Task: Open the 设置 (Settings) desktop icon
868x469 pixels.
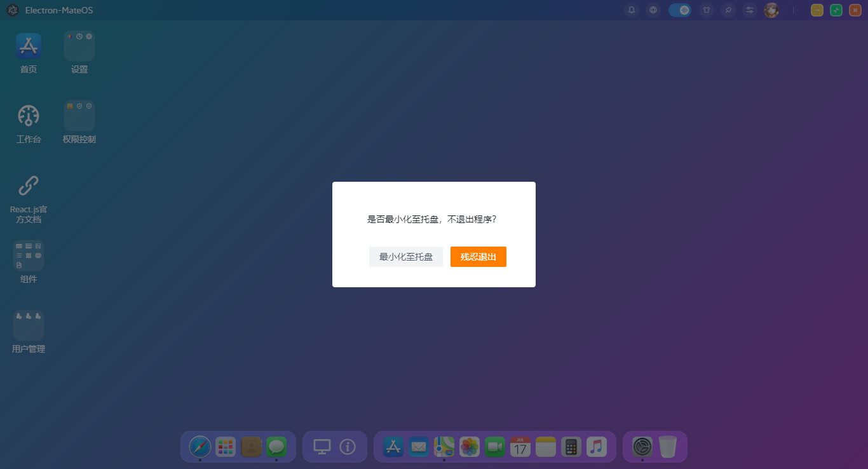Action: coord(79,44)
